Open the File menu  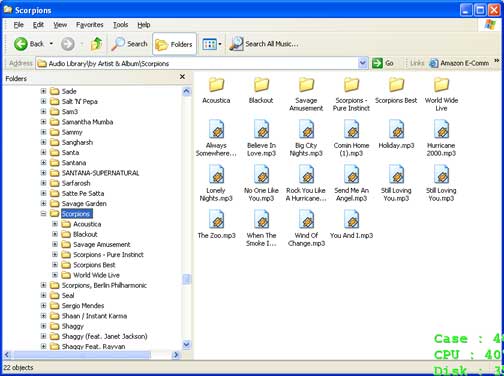[x=18, y=25]
